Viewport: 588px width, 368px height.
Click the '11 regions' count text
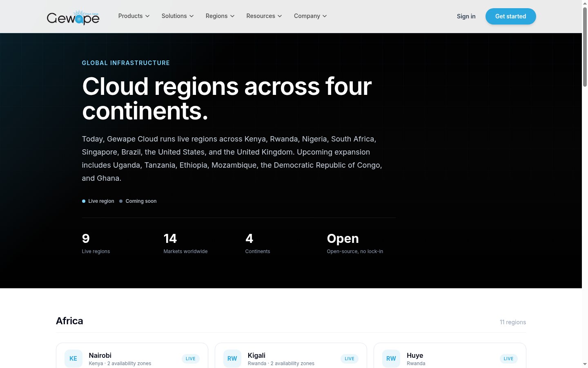[513, 322]
